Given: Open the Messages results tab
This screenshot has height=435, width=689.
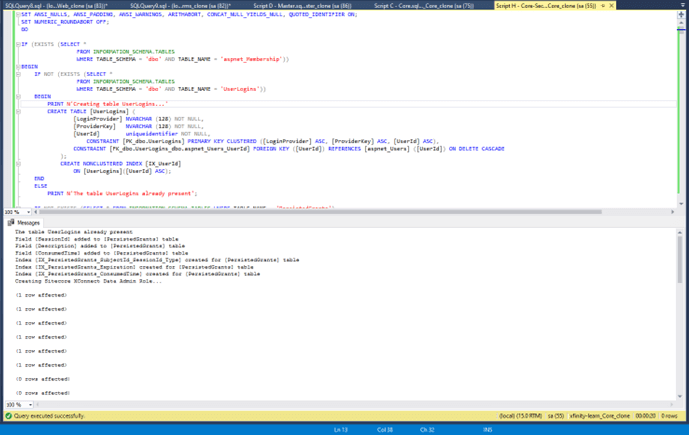Looking at the screenshot, I should pyautogui.click(x=27, y=223).
